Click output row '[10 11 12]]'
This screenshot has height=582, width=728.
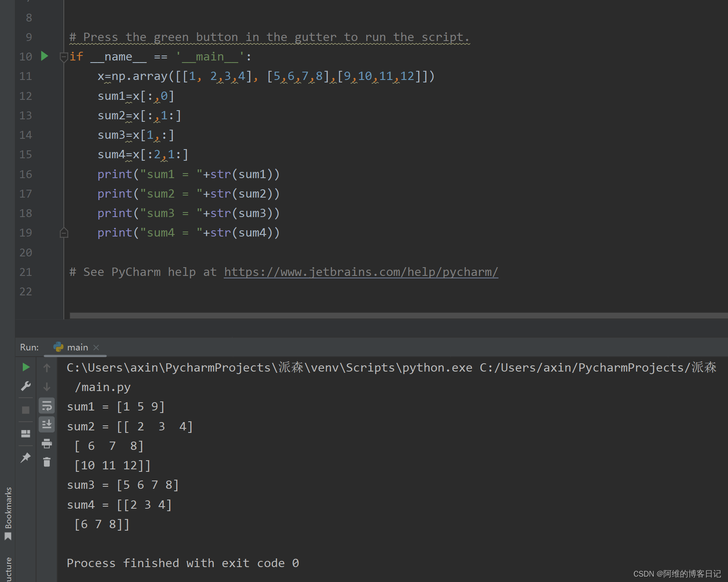112,466
